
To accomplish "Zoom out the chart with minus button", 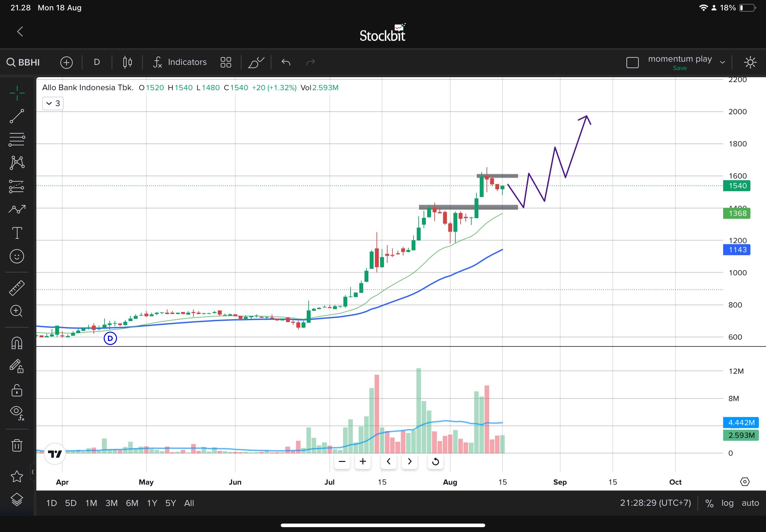I will pyautogui.click(x=342, y=462).
